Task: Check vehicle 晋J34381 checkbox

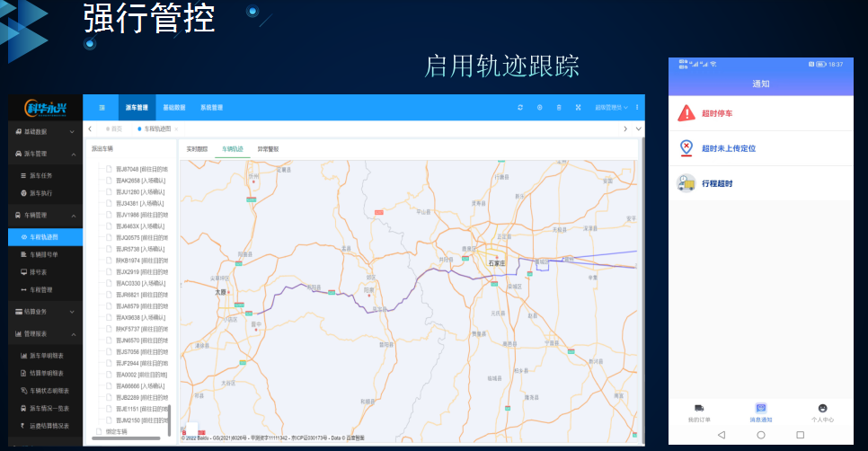Action: point(109,203)
